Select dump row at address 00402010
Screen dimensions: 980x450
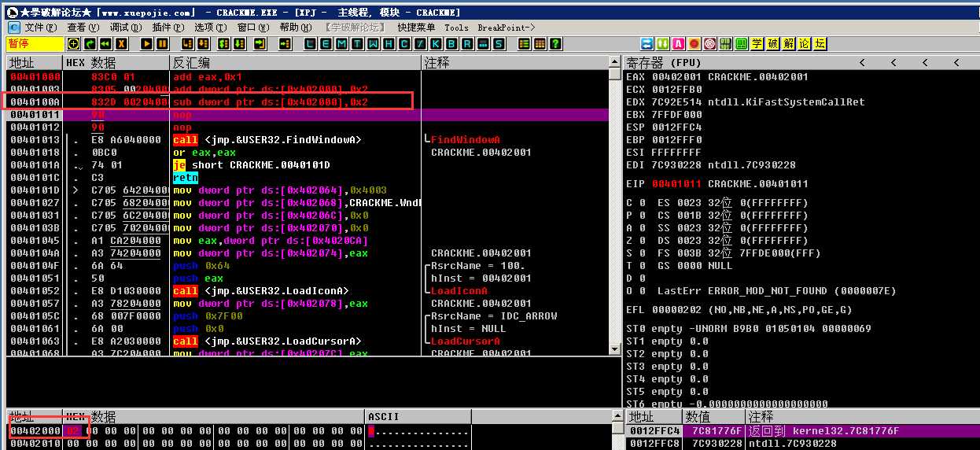(308, 444)
